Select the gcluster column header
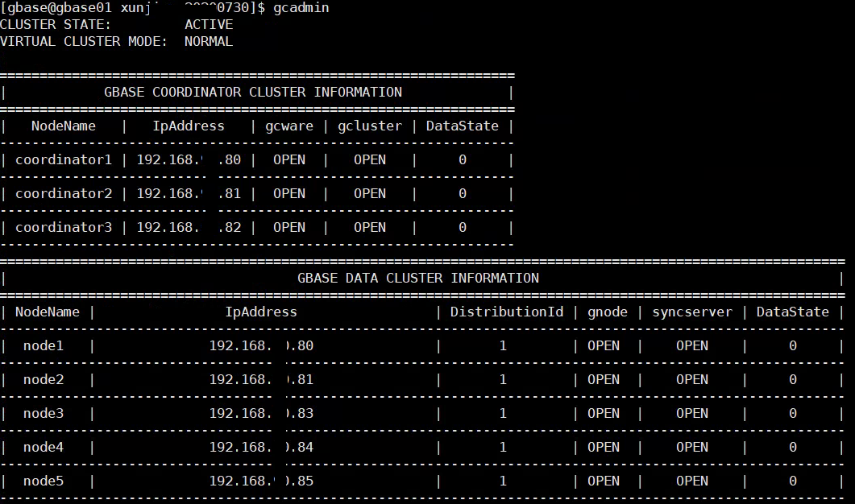This screenshot has width=855, height=504. [x=369, y=126]
